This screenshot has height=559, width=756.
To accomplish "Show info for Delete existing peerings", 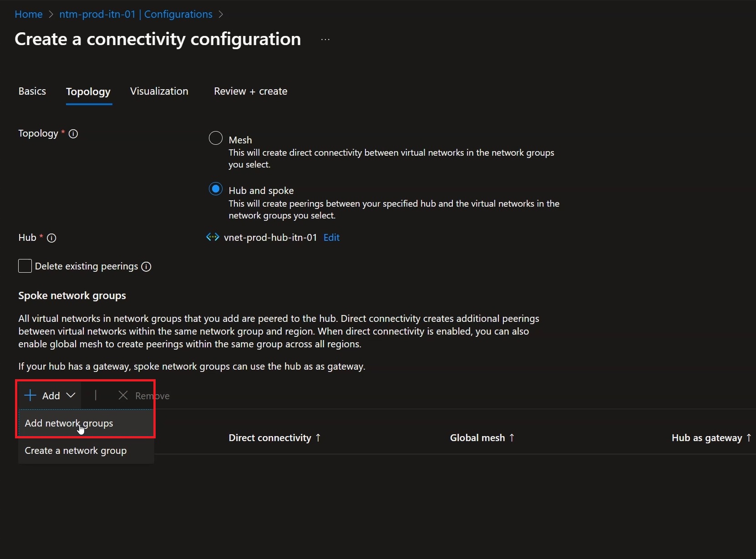I will pos(146,267).
